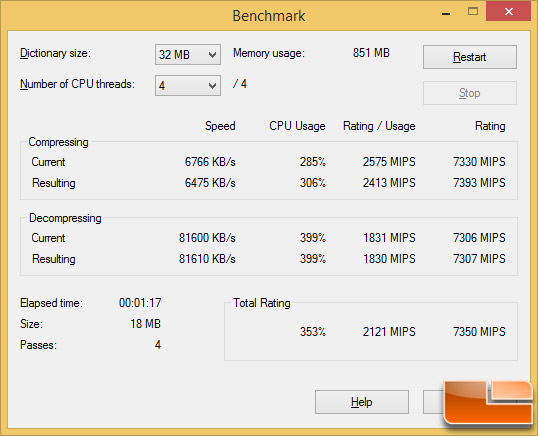Close the Benchmark window
This screenshot has width=538, height=436.
tap(509, 12)
